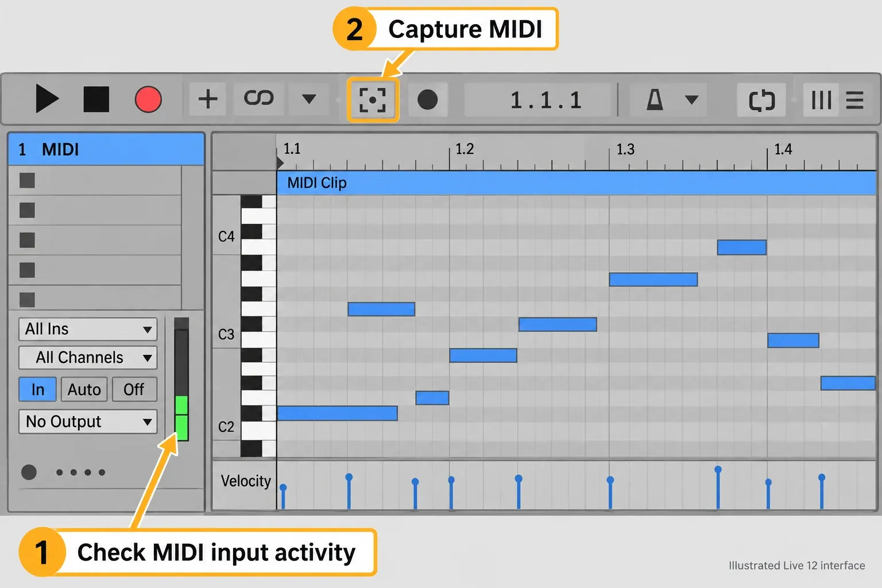Click the first velocity marker at 1.1

(283, 497)
